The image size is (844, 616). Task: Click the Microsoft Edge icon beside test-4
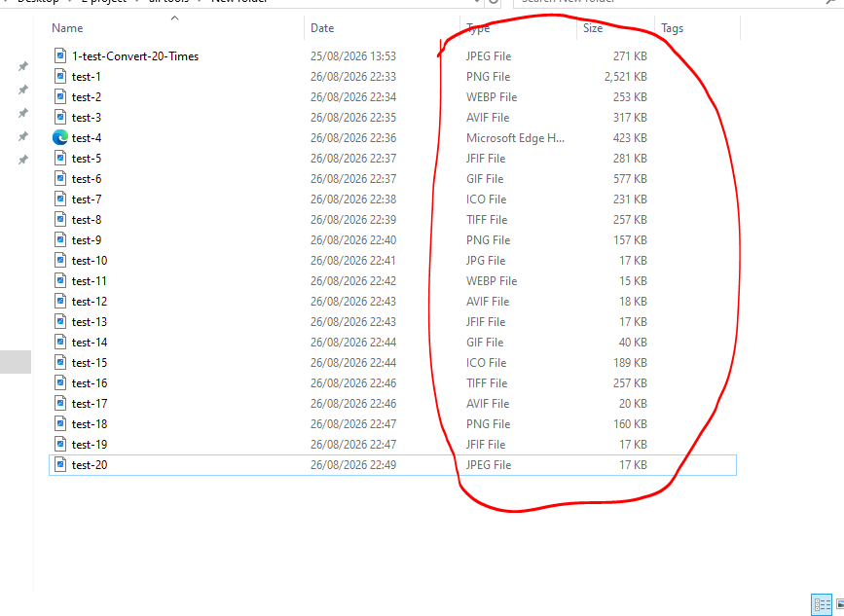coord(60,138)
